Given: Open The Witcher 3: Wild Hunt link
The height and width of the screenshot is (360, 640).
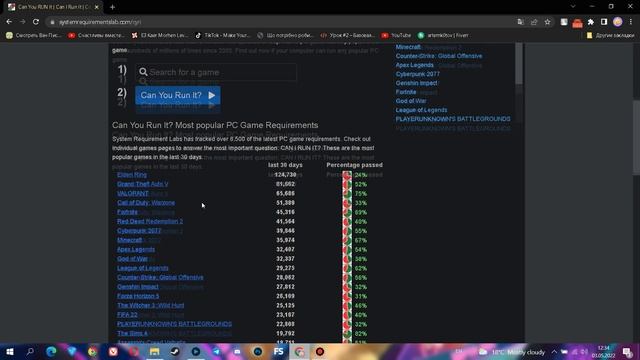Looking at the screenshot, I should 150,306.
